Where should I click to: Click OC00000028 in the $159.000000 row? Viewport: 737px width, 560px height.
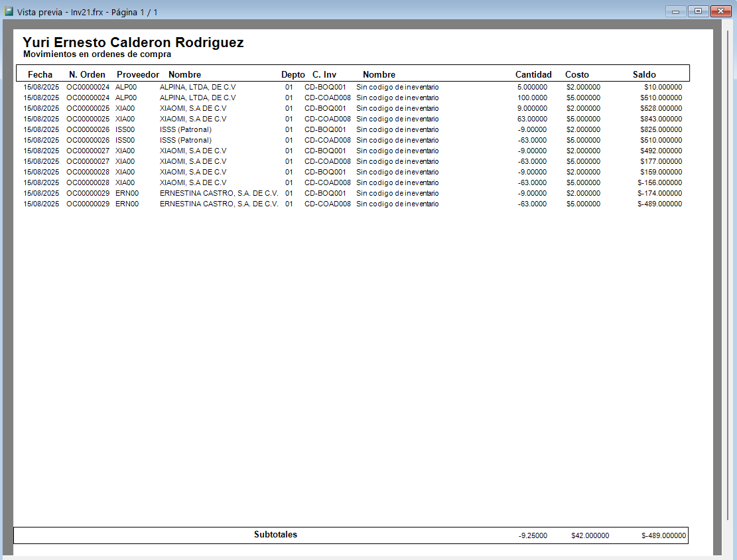[x=88, y=172]
